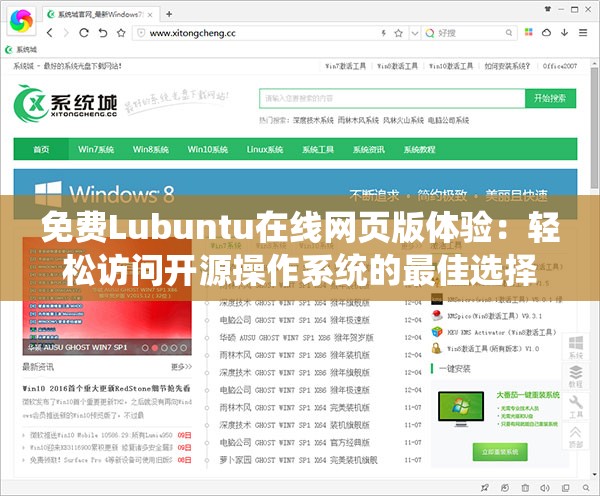Click the 系统城 site logo
Image resolution: width=600 pixels, height=496 pixels.
click(65, 103)
